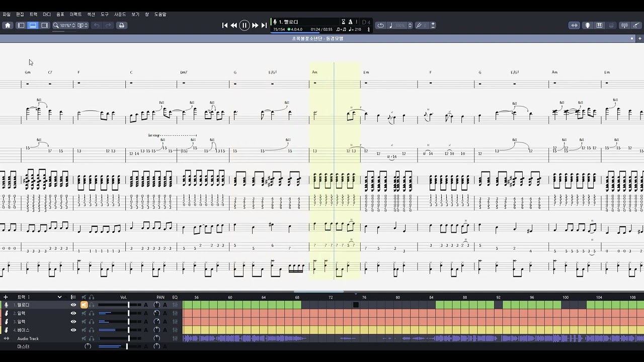Viewport: 644px width, 362px height.
Task: Click the 2. 일렉 pan knob
Action: coord(156,313)
